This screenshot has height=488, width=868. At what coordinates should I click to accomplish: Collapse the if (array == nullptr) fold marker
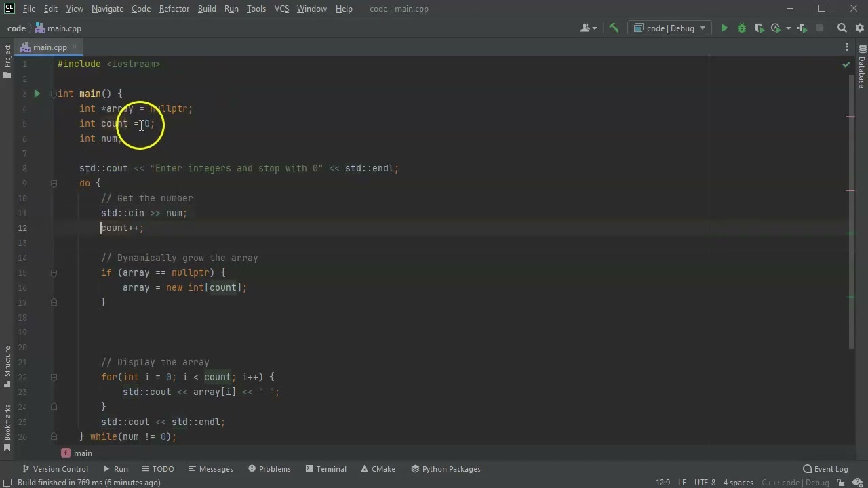click(x=54, y=272)
